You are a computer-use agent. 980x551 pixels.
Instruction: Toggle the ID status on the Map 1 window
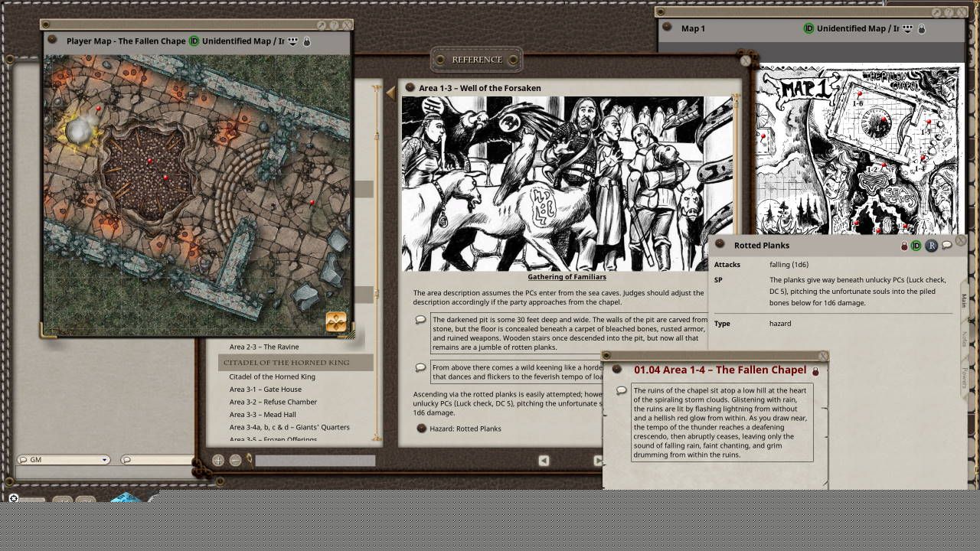[808, 28]
